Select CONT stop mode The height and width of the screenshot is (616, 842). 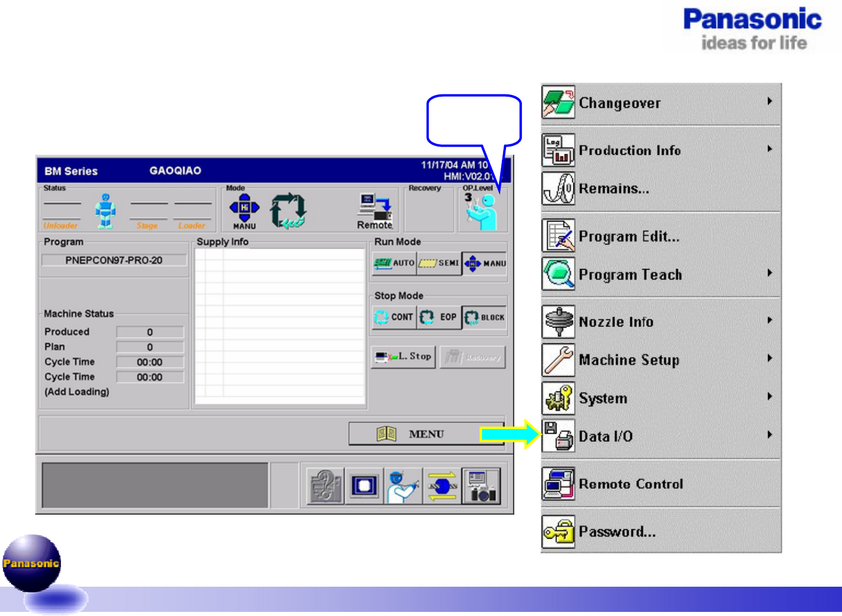pyautogui.click(x=395, y=317)
